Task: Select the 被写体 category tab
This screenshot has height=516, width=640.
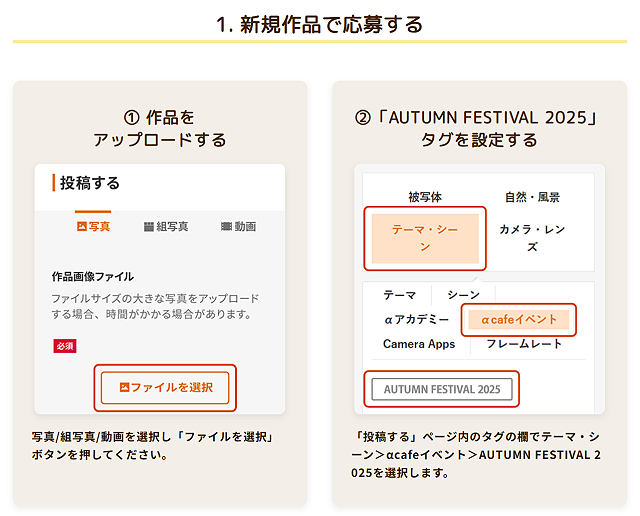Action: coord(425,197)
